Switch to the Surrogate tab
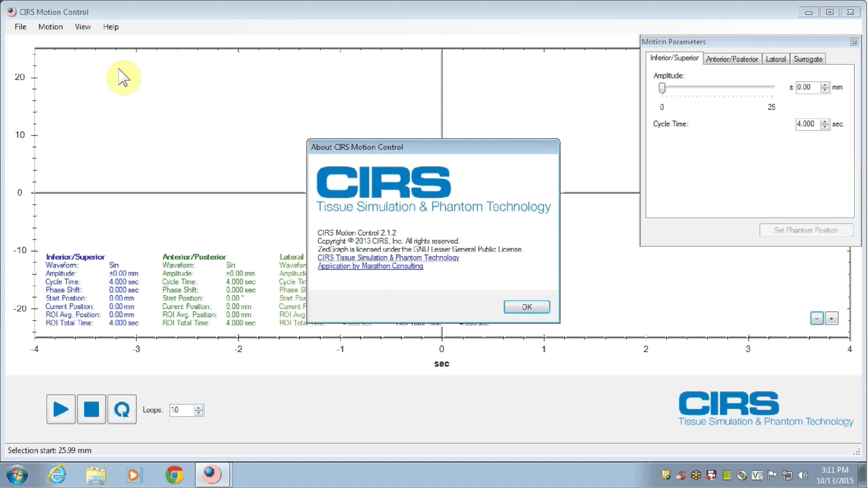This screenshot has height=488, width=868. click(808, 59)
